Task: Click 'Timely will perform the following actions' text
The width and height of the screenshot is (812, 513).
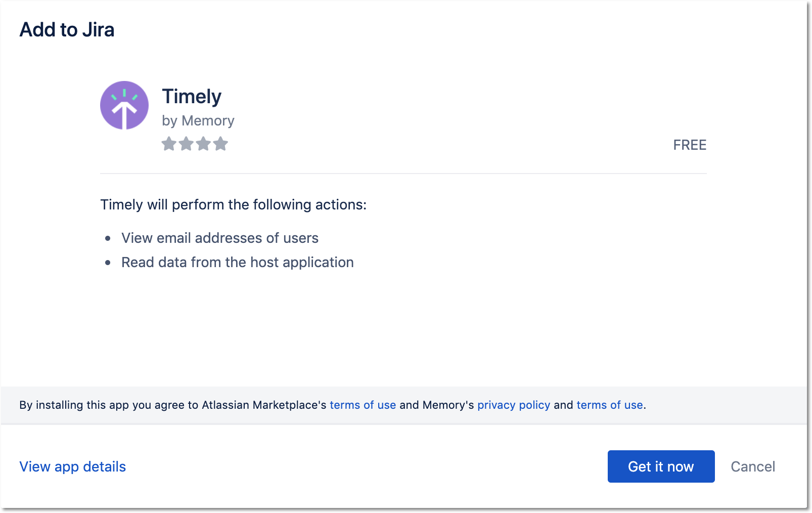Action: (234, 204)
